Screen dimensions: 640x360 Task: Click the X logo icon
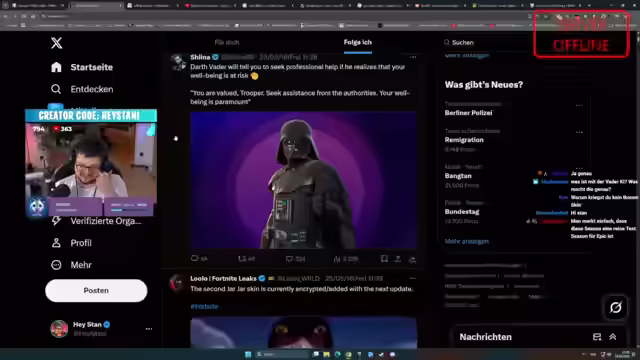pyautogui.click(x=57, y=43)
